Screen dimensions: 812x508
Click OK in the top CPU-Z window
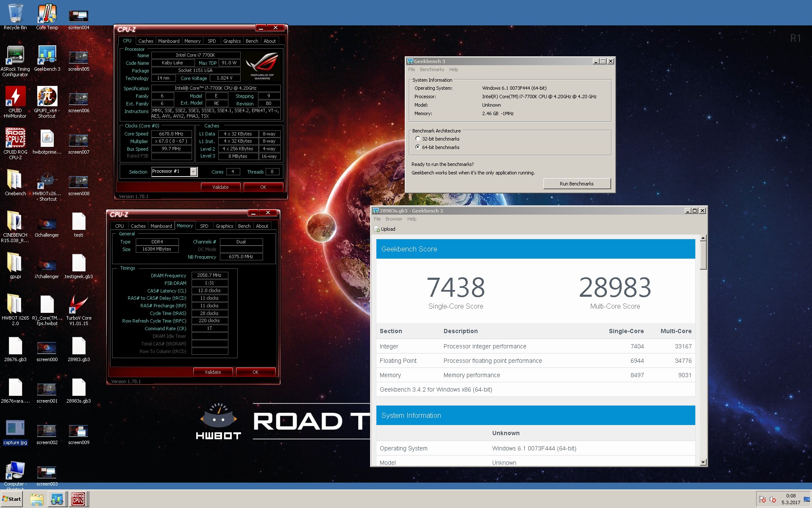coord(263,187)
